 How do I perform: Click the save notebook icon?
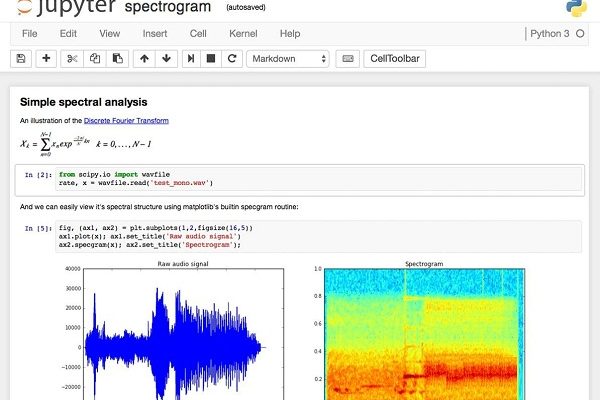tap(21, 59)
